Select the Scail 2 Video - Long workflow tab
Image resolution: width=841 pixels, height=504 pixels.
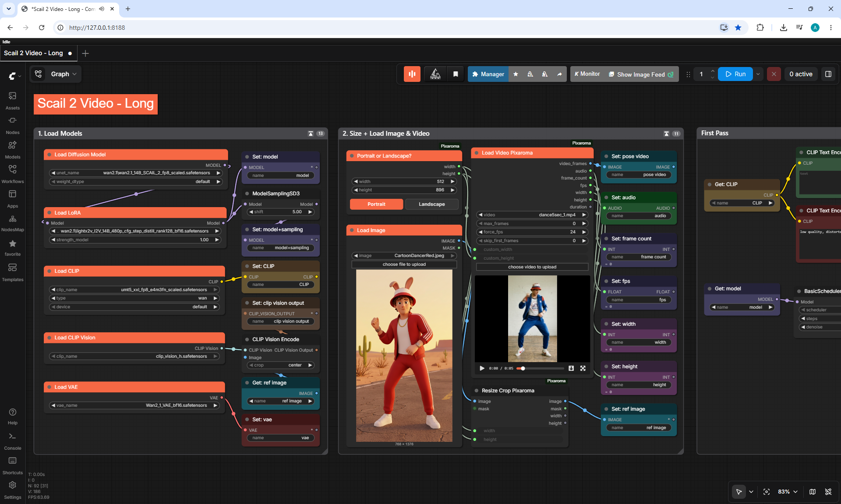tap(38, 53)
